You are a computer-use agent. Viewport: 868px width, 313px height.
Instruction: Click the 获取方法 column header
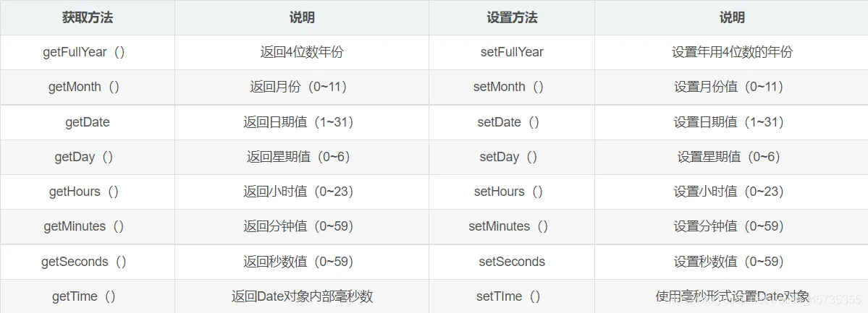(x=87, y=17)
